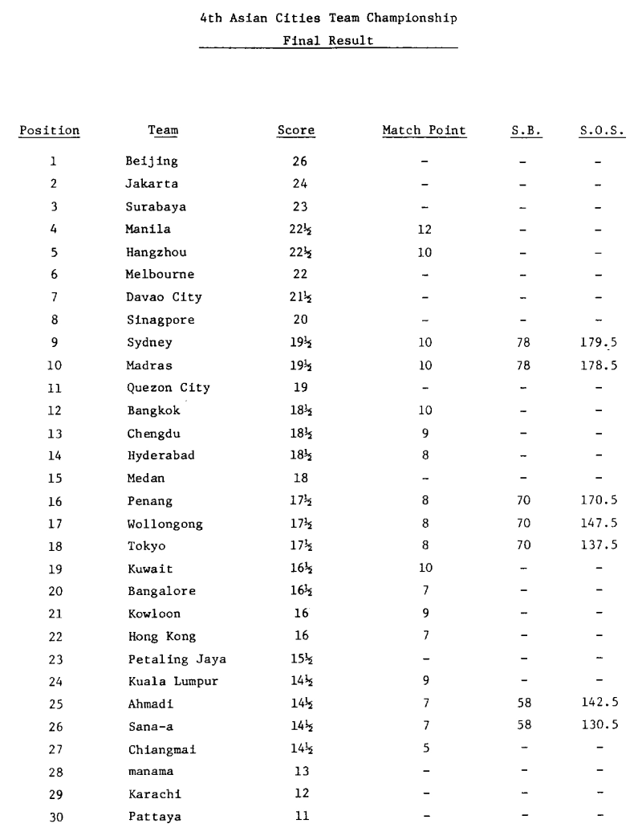This screenshot has width=642, height=840.
Task: Click the Team column header
Action: (163, 131)
